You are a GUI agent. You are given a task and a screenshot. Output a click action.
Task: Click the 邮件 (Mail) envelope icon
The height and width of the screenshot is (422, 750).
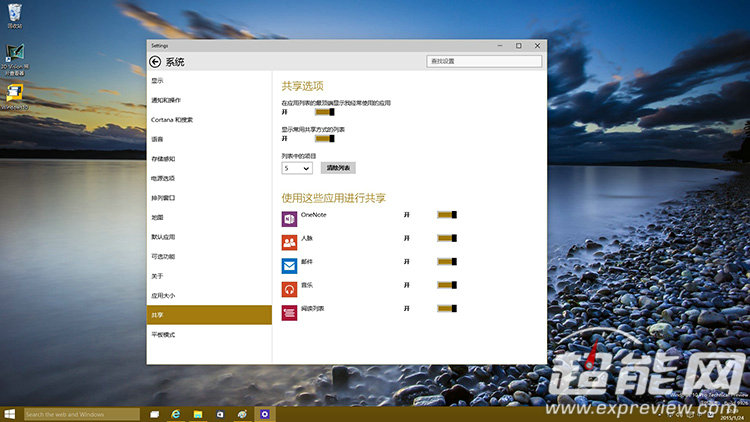point(289,266)
